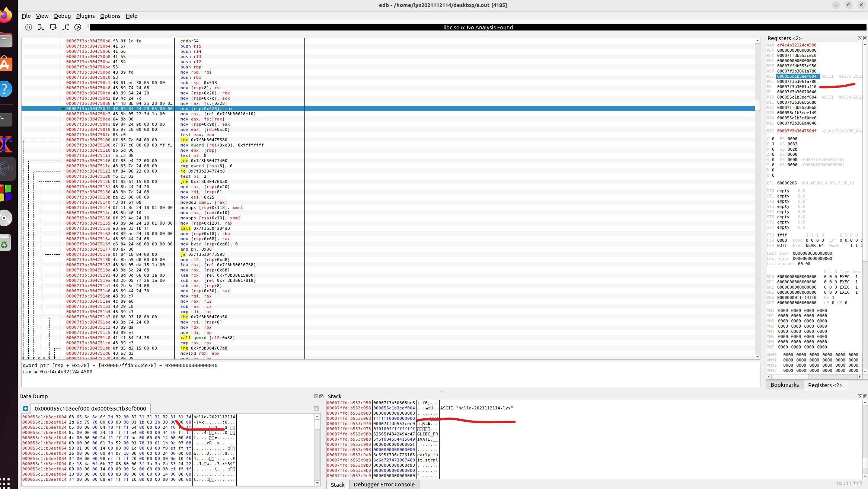The width and height of the screenshot is (868, 489).
Task: Select the call qword [r12+0x38] instruction
Action: tap(388, 338)
